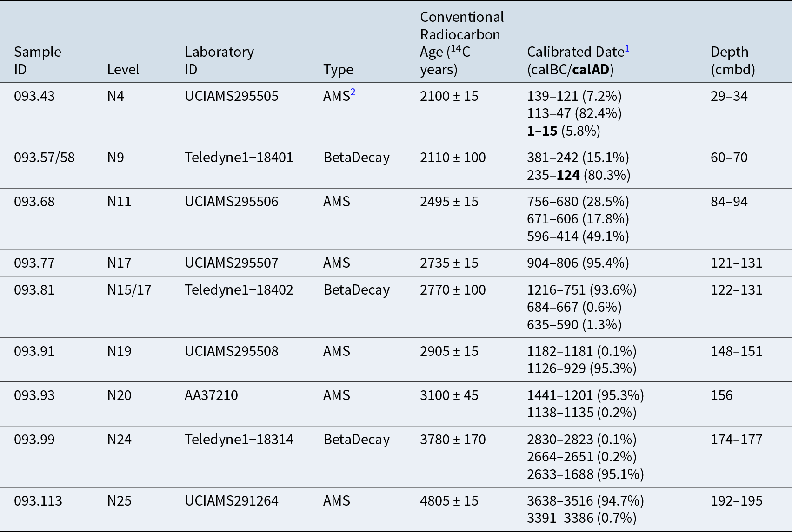Click the Depth (cmbd) column header

pyautogui.click(x=733, y=60)
